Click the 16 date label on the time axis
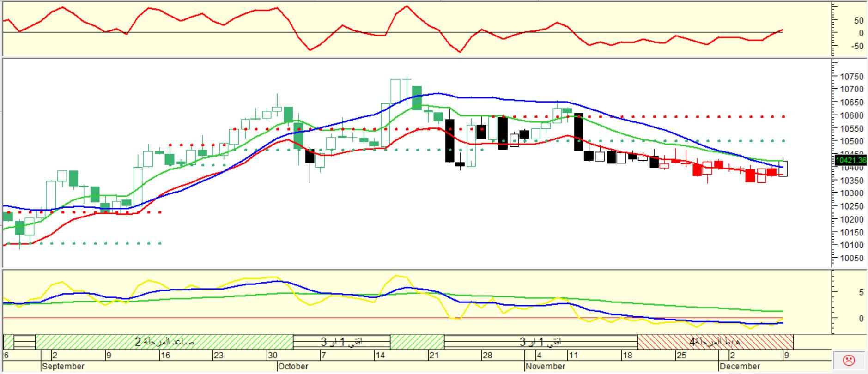Screen dimensions: 868x374 [x=165, y=356]
